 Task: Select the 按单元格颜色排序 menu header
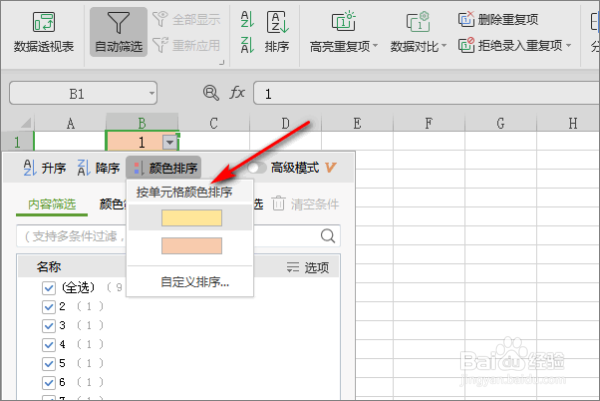[184, 192]
